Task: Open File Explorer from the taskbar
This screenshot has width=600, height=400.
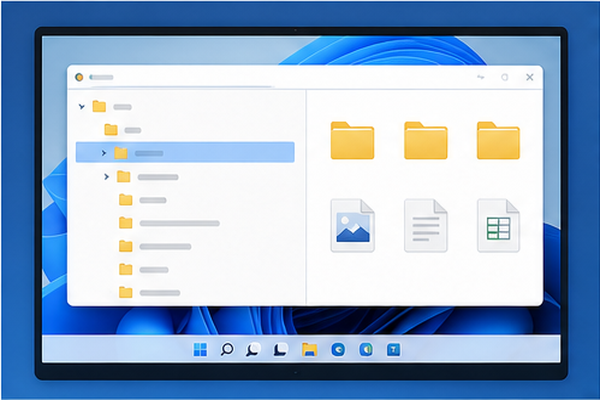Action: [x=309, y=349]
